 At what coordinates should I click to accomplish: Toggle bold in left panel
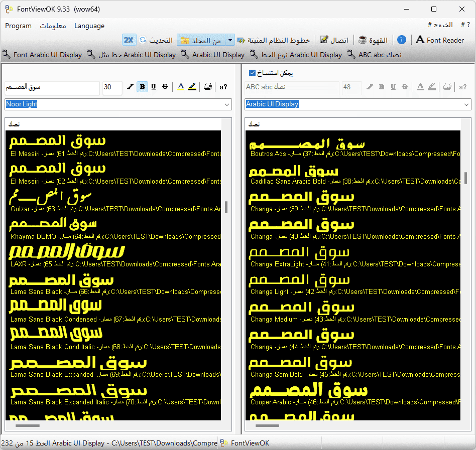[142, 87]
